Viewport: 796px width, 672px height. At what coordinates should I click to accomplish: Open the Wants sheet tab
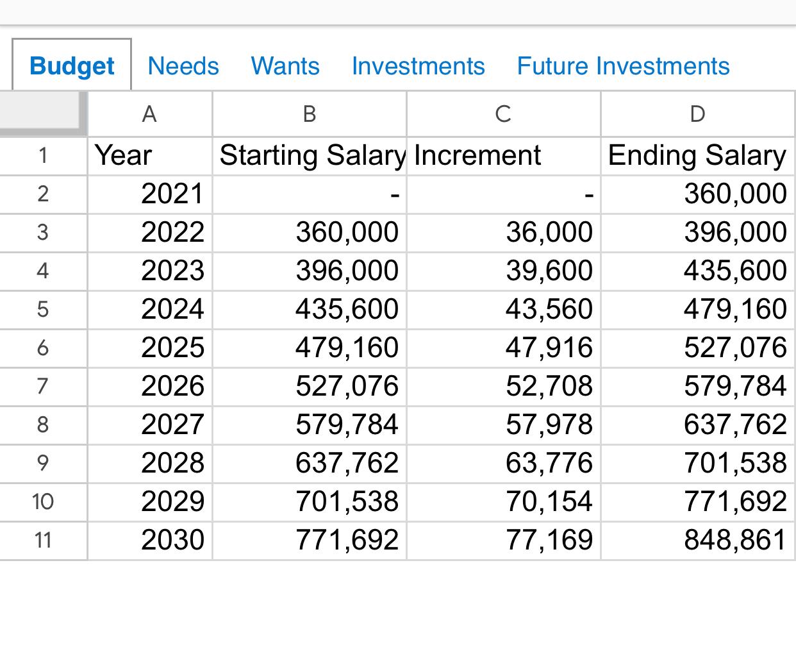click(x=285, y=66)
